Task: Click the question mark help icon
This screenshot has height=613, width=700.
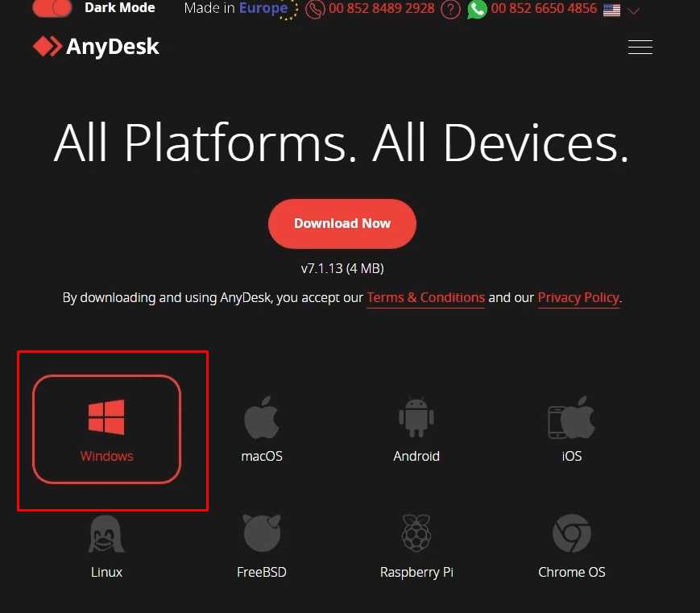Action: [450, 10]
